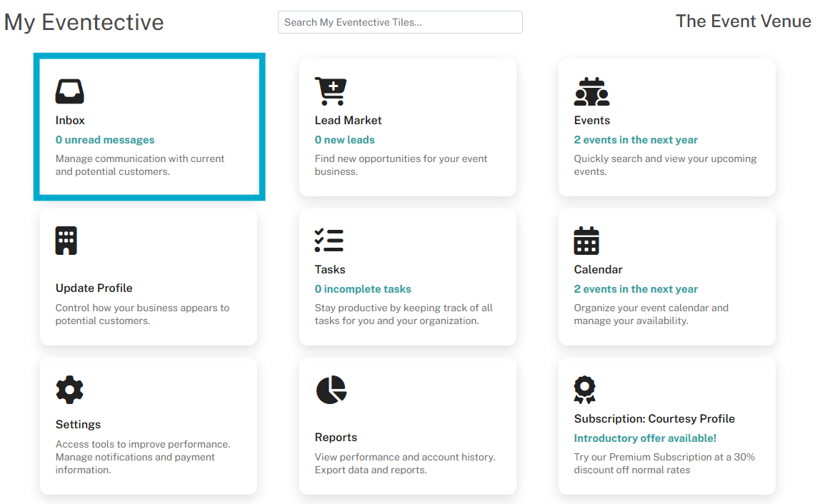Open the Settings gear icon
Image resolution: width=820 pixels, height=504 pixels.
click(x=69, y=390)
